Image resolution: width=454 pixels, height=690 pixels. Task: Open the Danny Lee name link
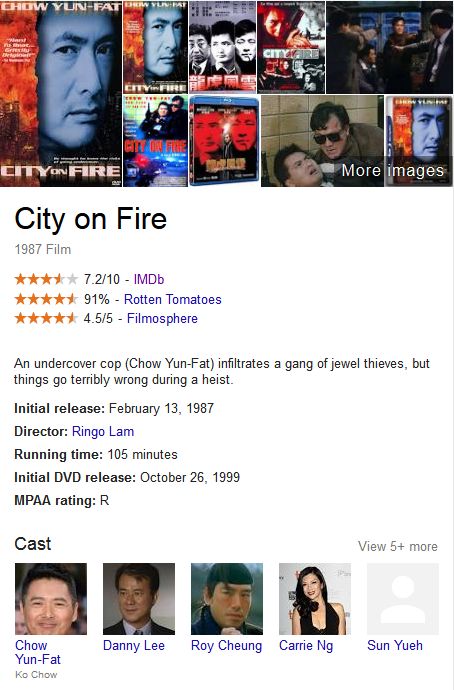click(x=134, y=646)
